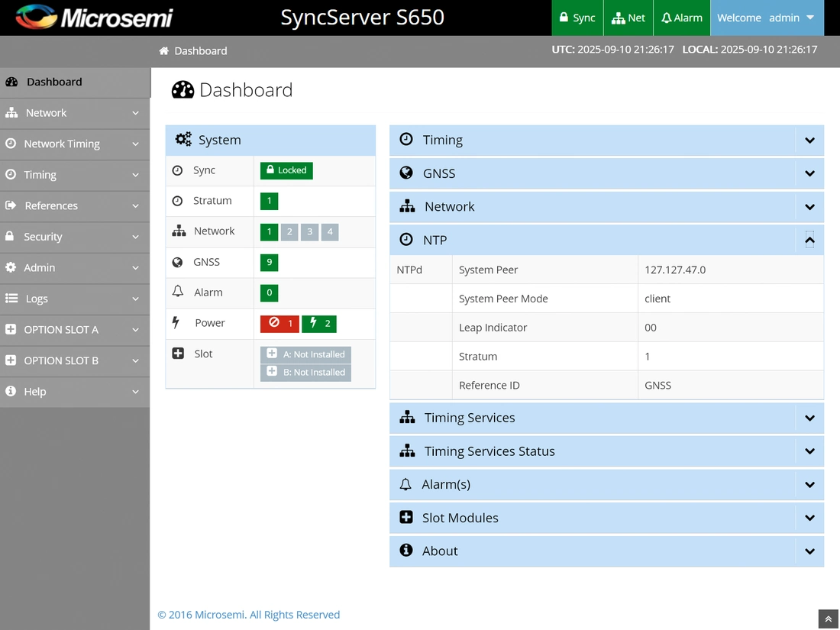Open the References sidebar menu
840x630 pixels.
pos(75,206)
